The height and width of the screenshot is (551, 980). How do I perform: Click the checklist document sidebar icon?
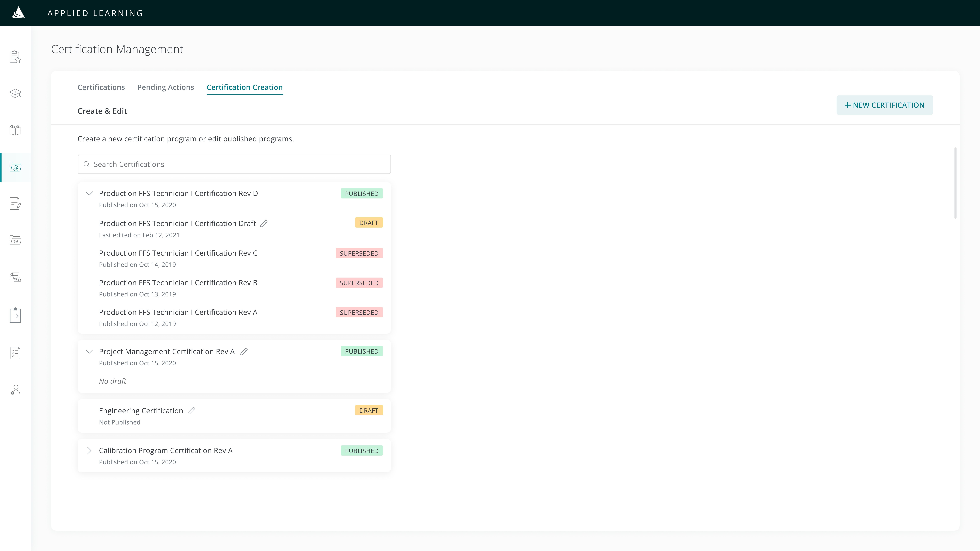coord(15,353)
